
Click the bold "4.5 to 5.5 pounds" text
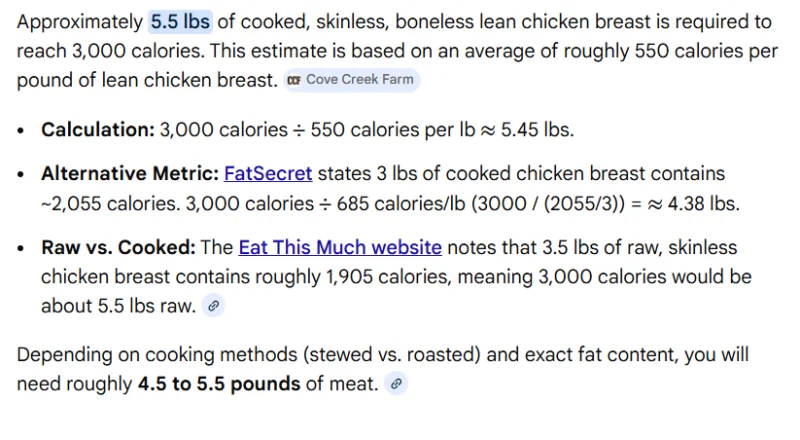tap(219, 384)
